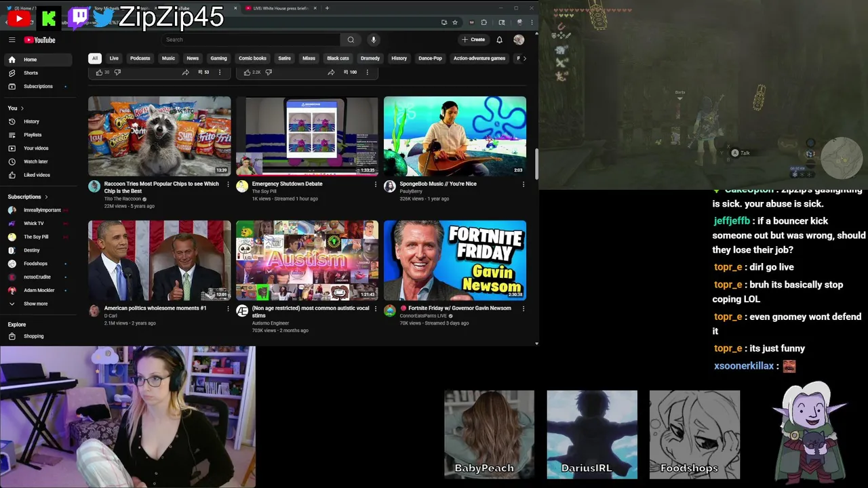Select the All filter chip
This screenshot has height=488, width=868.
[95, 58]
